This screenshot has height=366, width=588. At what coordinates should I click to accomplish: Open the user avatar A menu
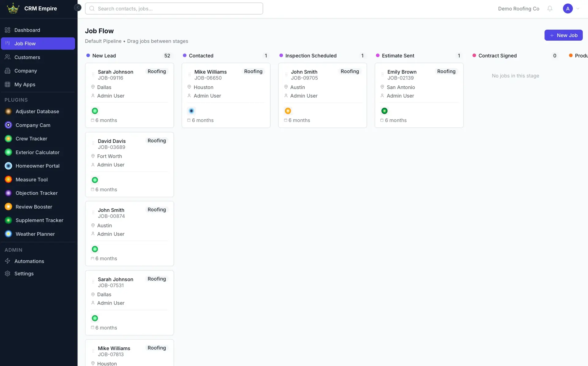coord(567,9)
